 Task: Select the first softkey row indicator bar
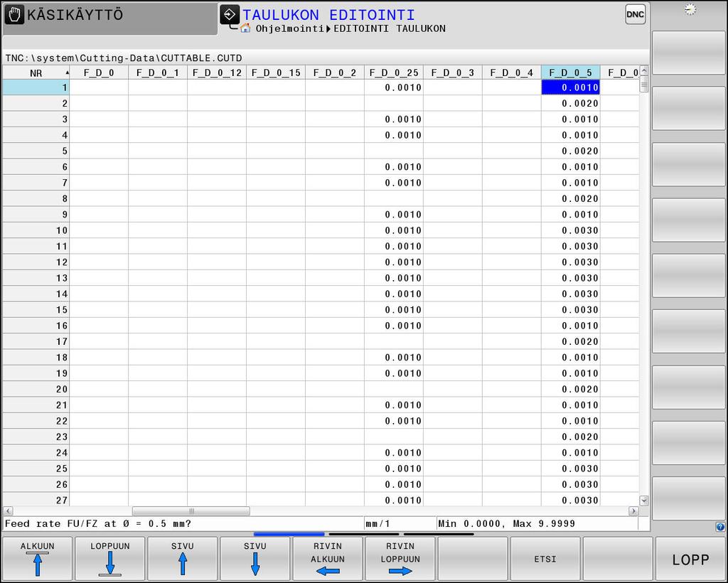[x=289, y=534]
